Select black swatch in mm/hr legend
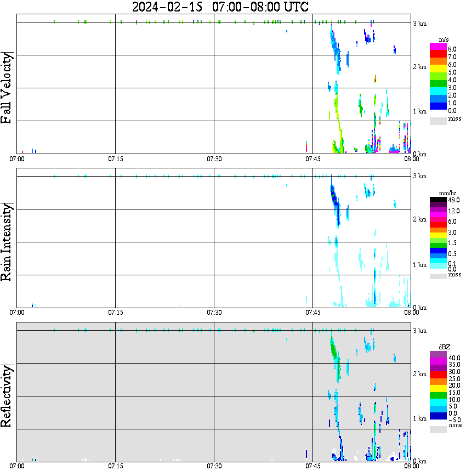The width and height of the screenshot is (466, 476). tap(438, 200)
